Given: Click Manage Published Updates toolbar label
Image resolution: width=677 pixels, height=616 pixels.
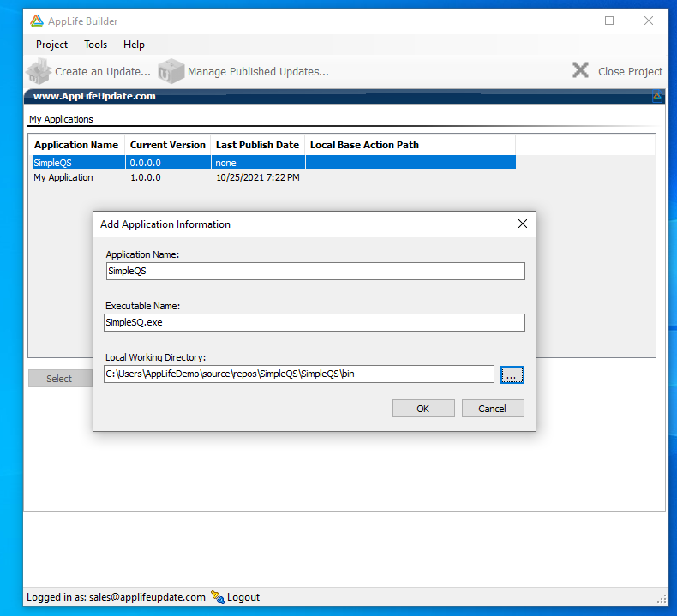Looking at the screenshot, I should tap(258, 72).
